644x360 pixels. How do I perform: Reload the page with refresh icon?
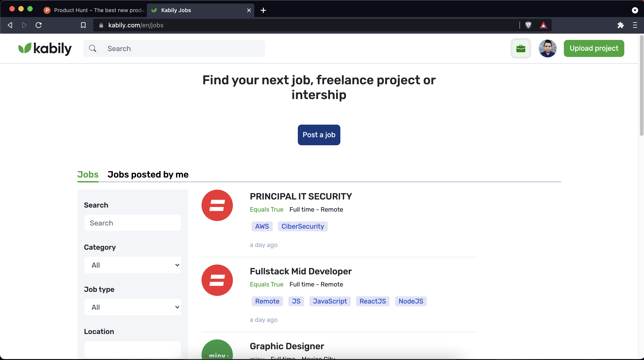(x=39, y=25)
